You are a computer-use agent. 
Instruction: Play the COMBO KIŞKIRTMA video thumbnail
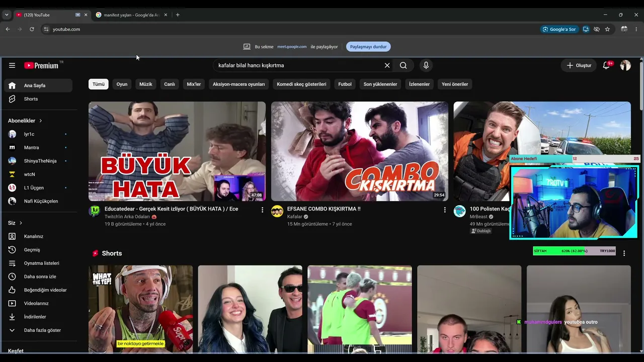coord(360,151)
